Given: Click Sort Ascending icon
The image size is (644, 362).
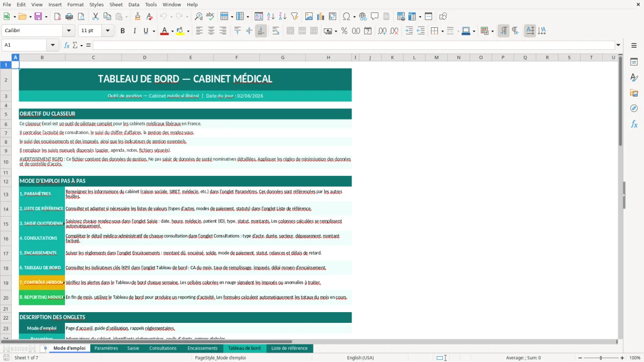Looking at the screenshot, I should 271,17.
